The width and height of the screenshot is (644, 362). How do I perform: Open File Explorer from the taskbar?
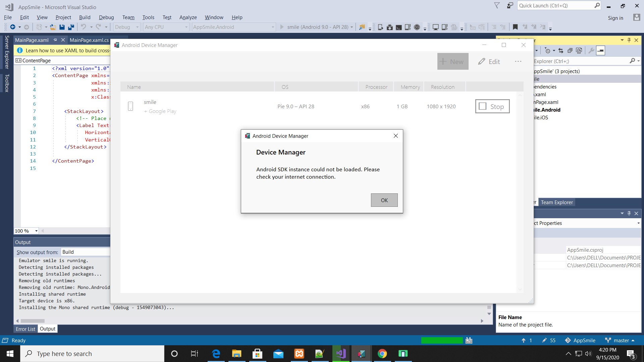click(236, 354)
